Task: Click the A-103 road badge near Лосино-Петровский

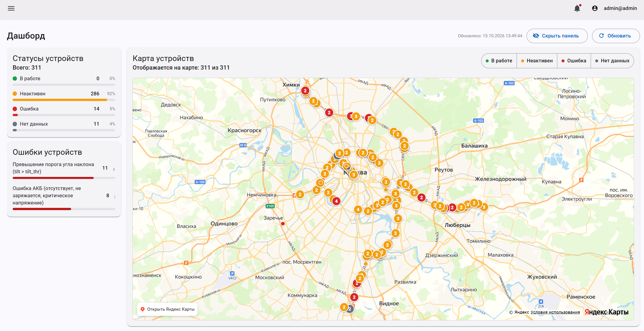Action: [x=509, y=83]
